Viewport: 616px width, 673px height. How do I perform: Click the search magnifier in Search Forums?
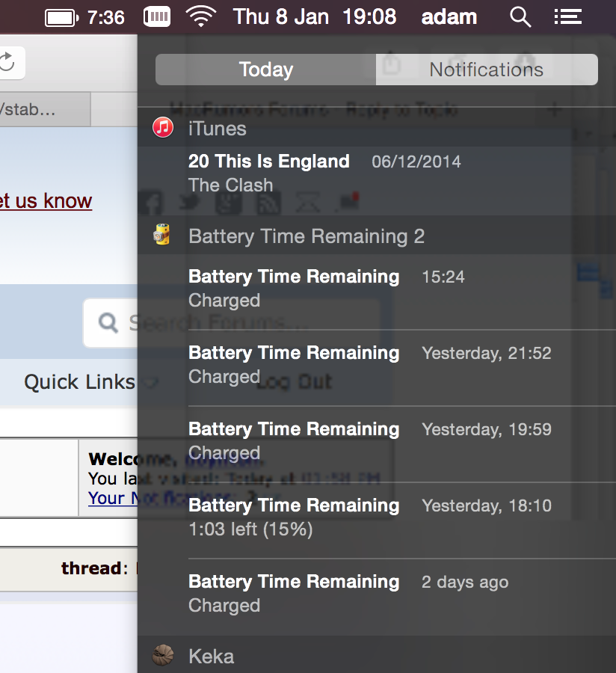pyautogui.click(x=108, y=322)
